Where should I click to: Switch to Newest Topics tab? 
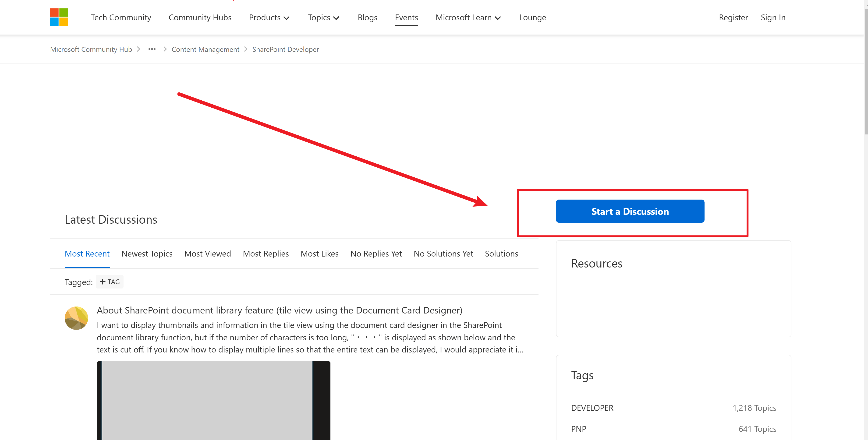(x=147, y=254)
